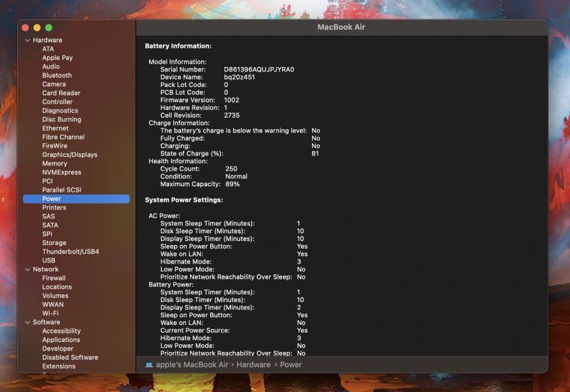This screenshot has height=392, width=570.
Task: Open Diagnostics entry
Action: 60,110
